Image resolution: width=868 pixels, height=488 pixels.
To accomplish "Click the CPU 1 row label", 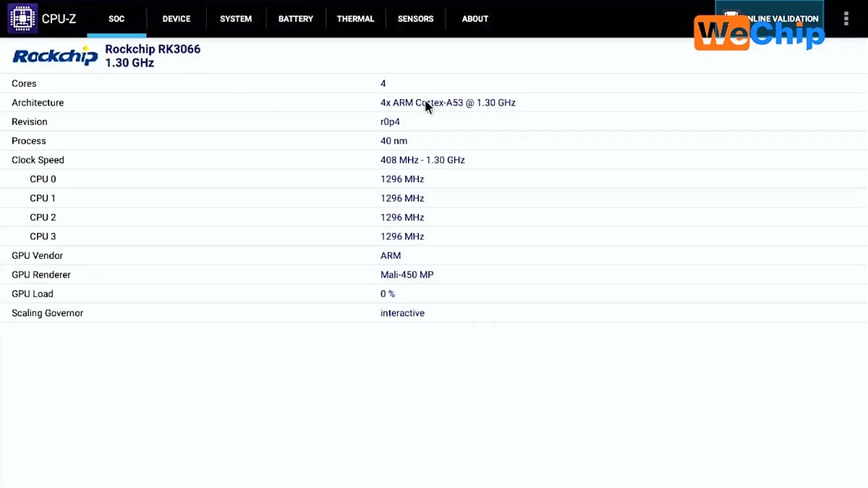I will click(43, 198).
